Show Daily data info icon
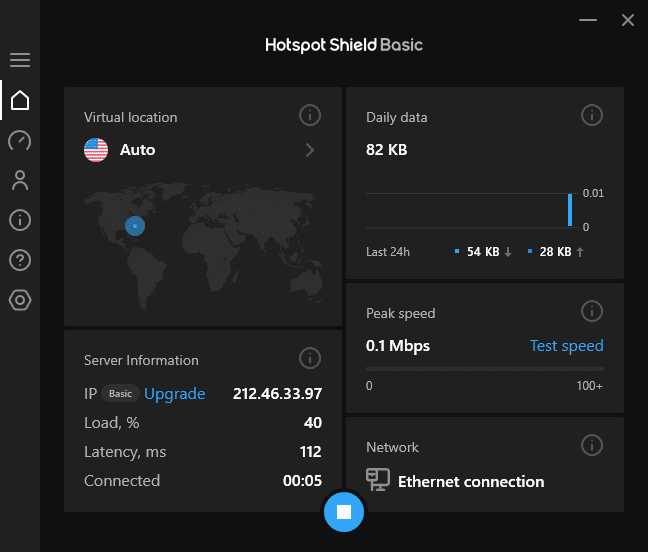The image size is (648, 552). [x=592, y=116]
